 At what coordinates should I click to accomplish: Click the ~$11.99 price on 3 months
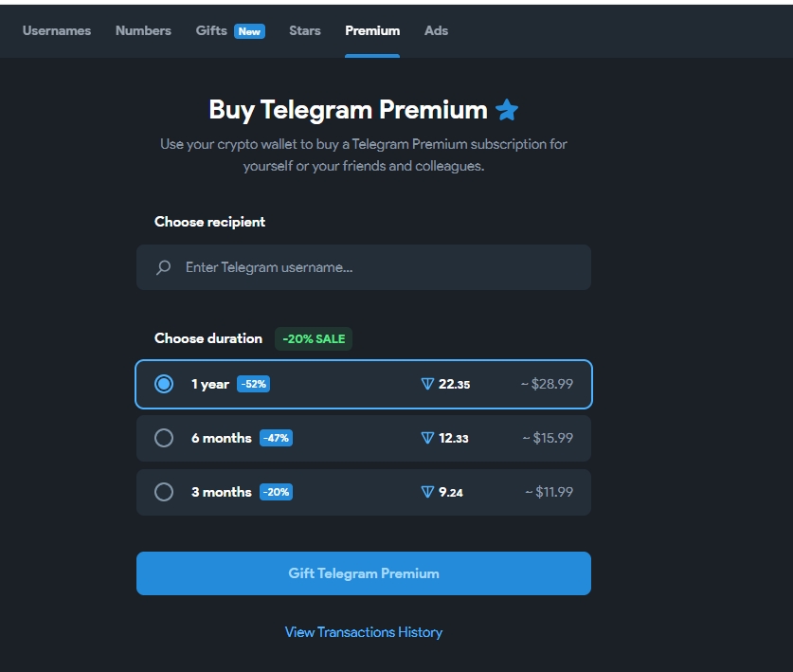click(550, 492)
